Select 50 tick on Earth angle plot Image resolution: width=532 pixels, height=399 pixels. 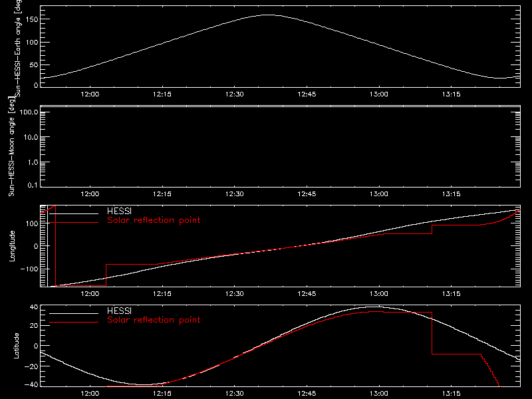(34, 65)
